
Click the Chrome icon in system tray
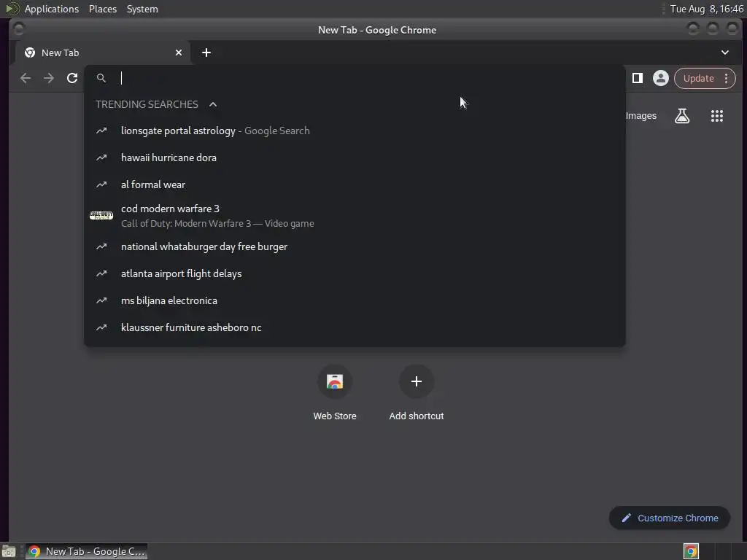coord(691,551)
